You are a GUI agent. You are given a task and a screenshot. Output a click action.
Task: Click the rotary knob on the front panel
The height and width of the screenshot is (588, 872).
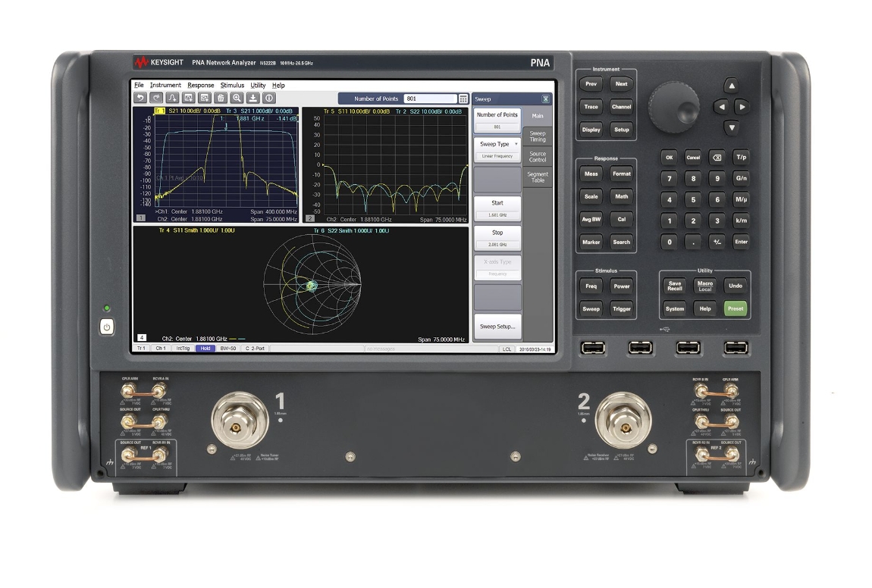point(673,103)
